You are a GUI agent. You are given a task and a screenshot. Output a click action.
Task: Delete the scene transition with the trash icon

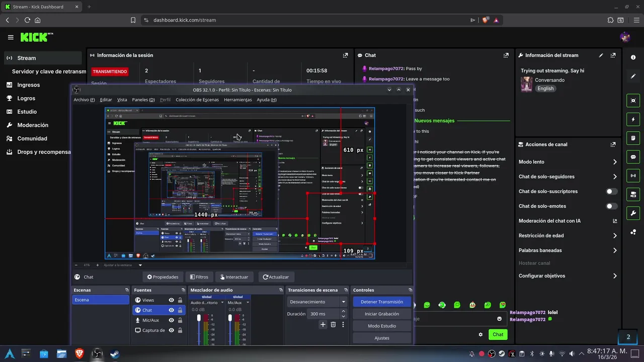(x=333, y=325)
